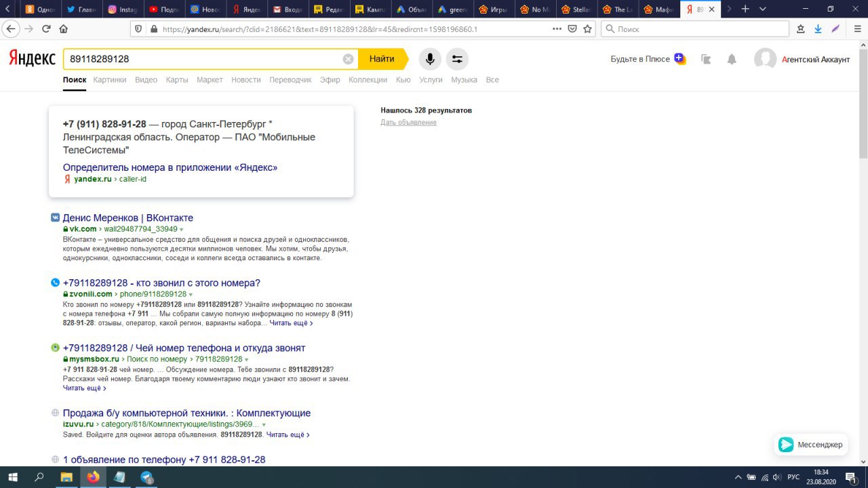Screen dimensions: 868x488
Task: Open Определитель номера в приложении link
Action: 170,167
